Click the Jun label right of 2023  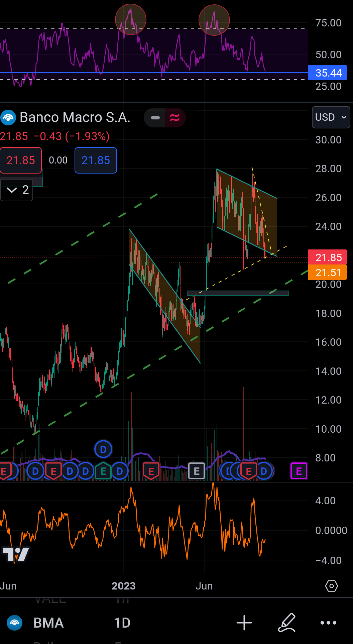pos(204,586)
